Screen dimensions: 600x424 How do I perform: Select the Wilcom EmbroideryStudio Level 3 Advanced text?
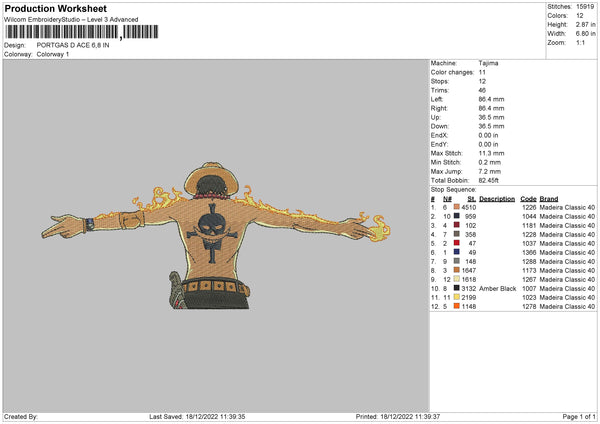[71, 20]
